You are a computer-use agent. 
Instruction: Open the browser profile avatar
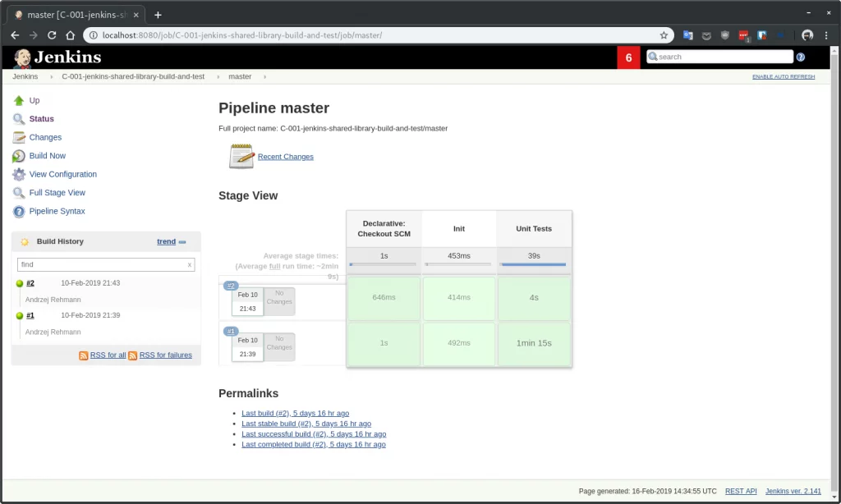point(807,35)
